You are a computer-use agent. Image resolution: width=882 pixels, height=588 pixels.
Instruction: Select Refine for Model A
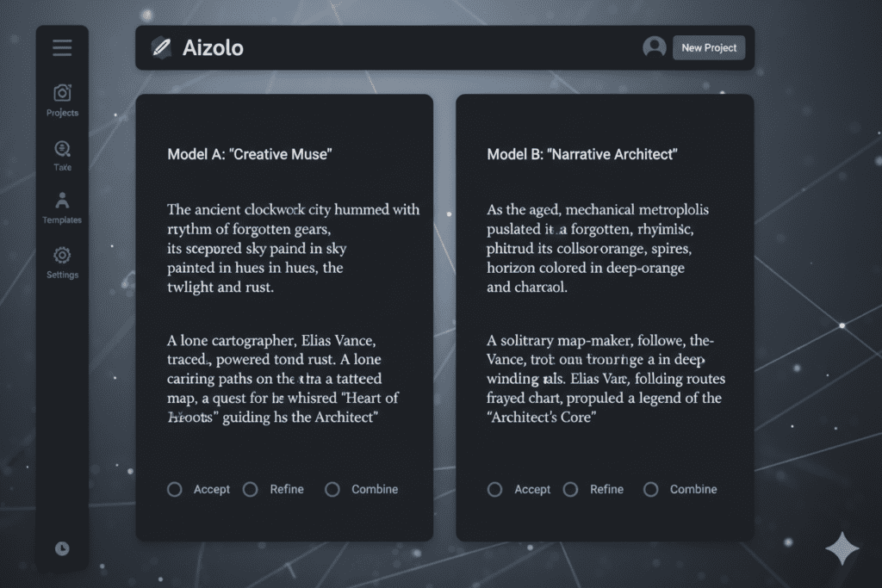(251, 489)
